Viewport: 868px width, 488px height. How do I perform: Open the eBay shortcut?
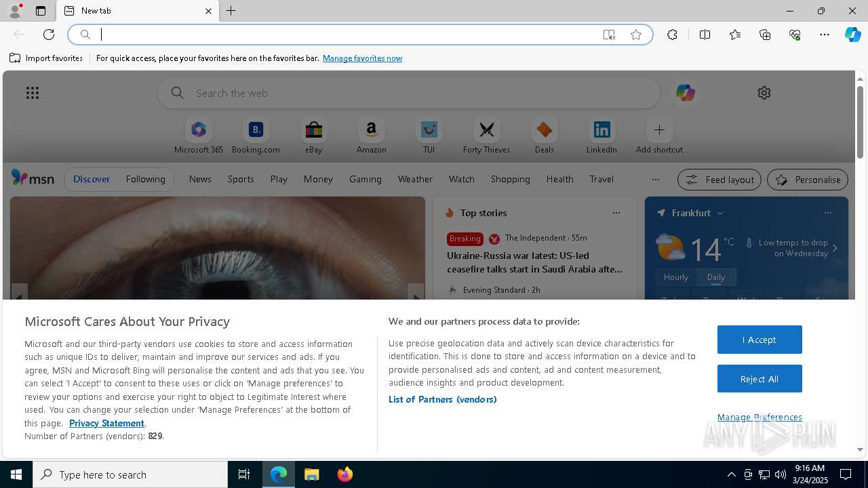(313, 136)
